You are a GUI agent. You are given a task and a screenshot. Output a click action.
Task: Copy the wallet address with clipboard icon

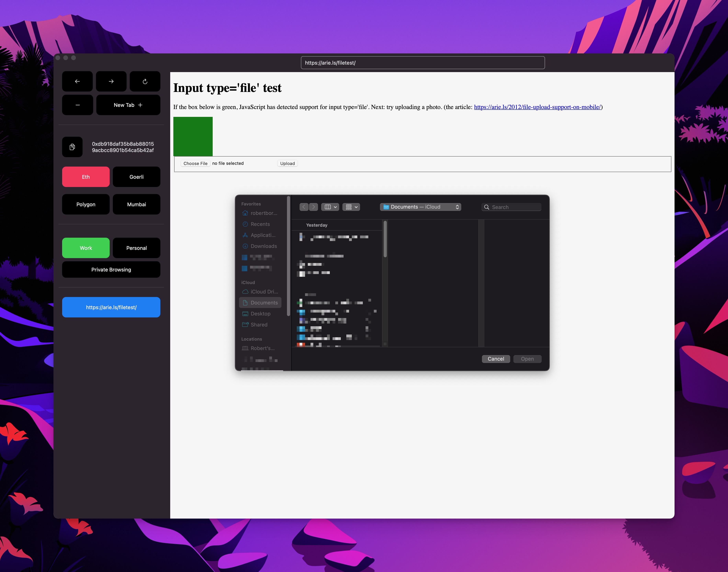tap(72, 147)
